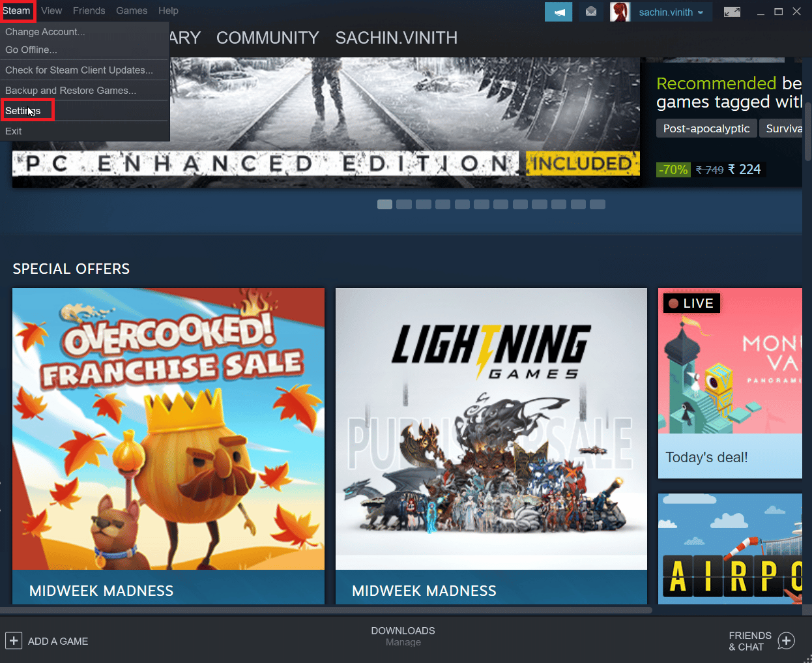Select the second carousel pagination dot
Image resolution: width=812 pixels, height=663 pixels.
(403, 204)
